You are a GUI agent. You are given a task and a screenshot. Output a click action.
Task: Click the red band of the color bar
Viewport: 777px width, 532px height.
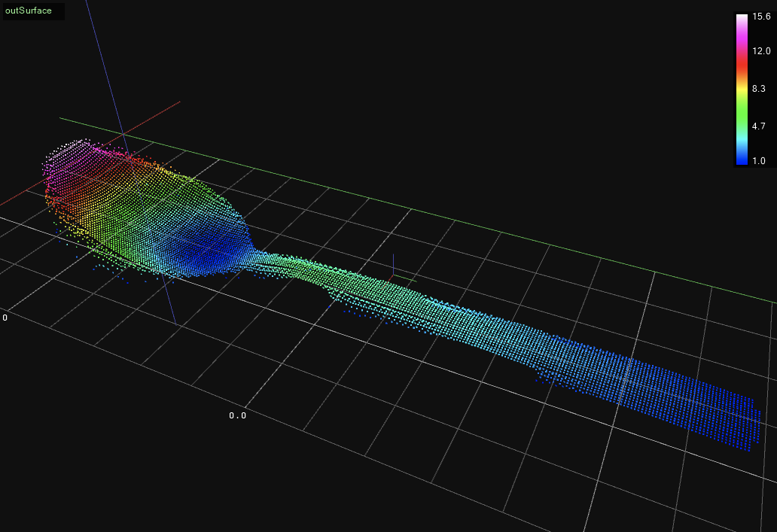[x=742, y=64]
